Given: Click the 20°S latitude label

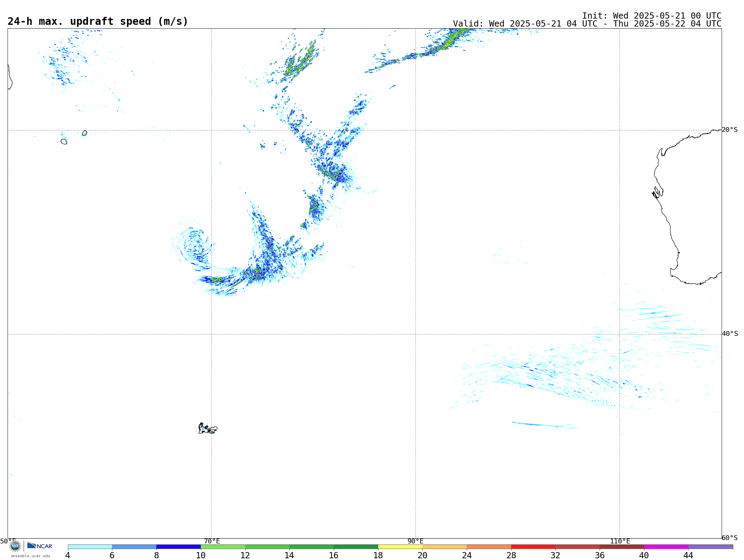Looking at the screenshot, I should point(730,130).
